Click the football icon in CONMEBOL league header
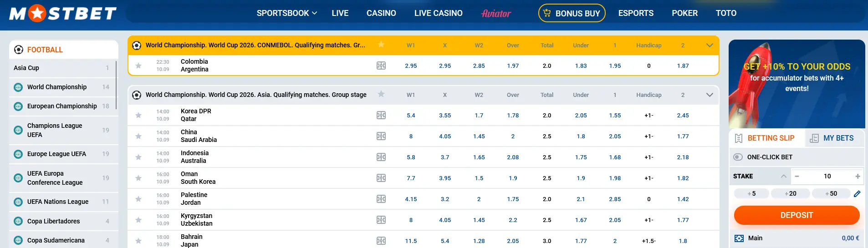Image resolution: width=868 pixels, height=248 pixels. coord(137,46)
